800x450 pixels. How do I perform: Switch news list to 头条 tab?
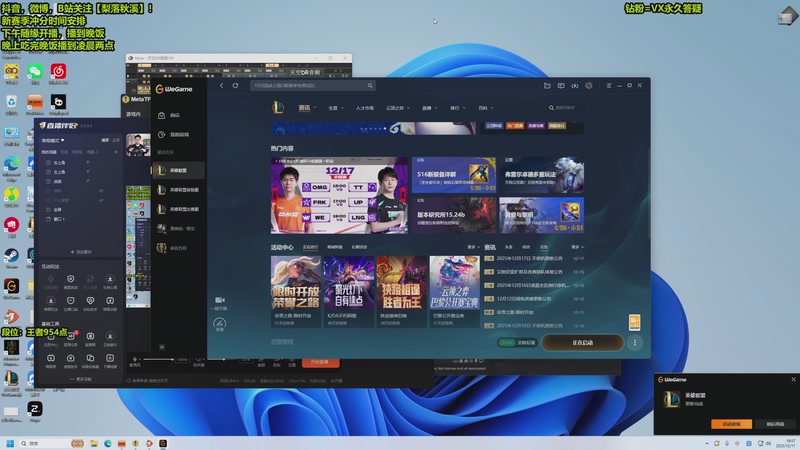[509, 247]
